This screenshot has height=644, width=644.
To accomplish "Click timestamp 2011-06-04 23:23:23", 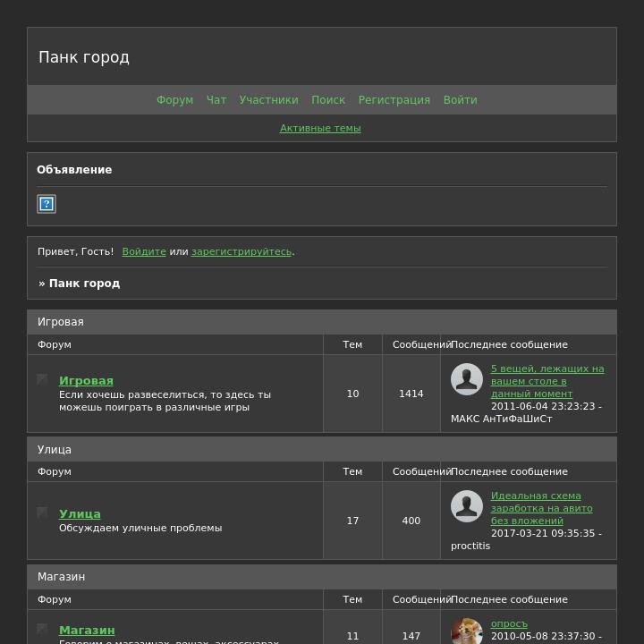I will pos(543,406).
